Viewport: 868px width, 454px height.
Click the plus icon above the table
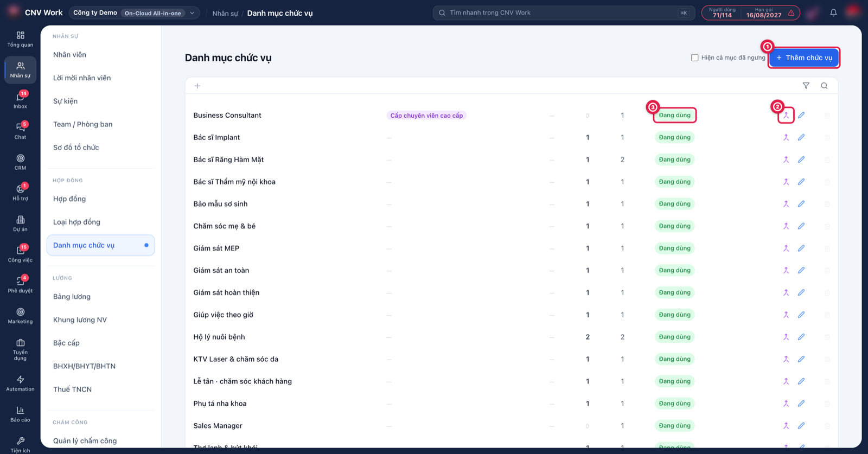click(197, 86)
